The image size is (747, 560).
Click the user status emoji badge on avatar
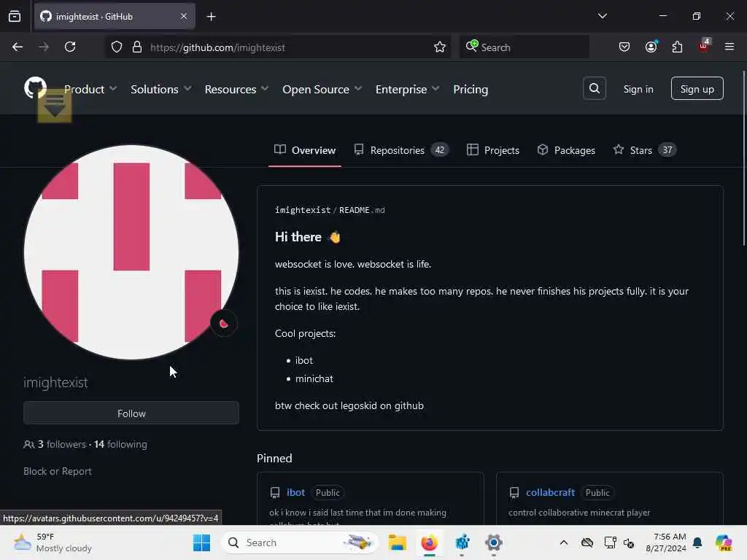(224, 324)
